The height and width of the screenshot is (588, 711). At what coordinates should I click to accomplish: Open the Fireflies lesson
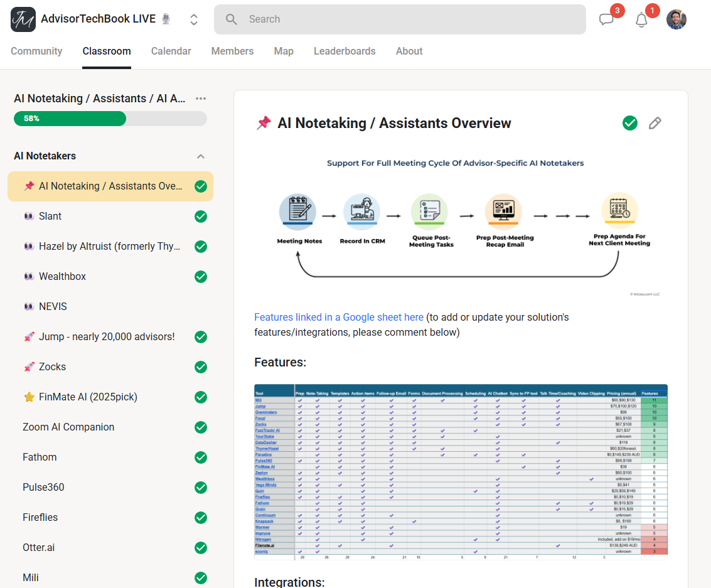point(110,518)
